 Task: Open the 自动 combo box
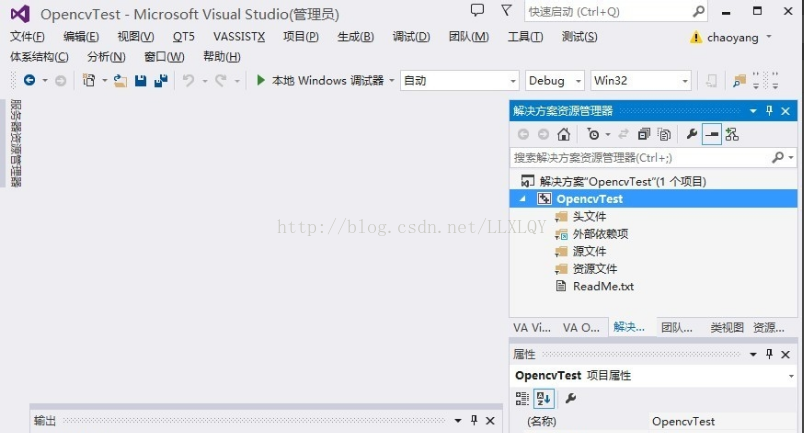(x=459, y=81)
